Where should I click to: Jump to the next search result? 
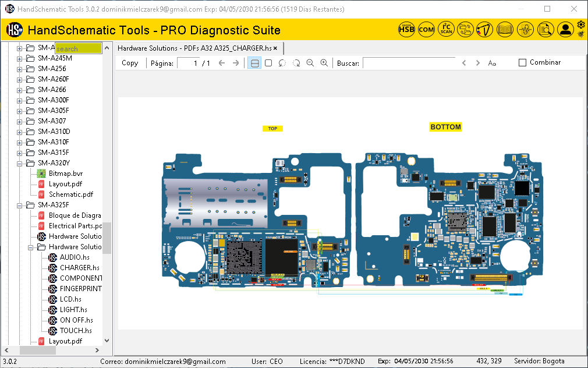coord(478,63)
